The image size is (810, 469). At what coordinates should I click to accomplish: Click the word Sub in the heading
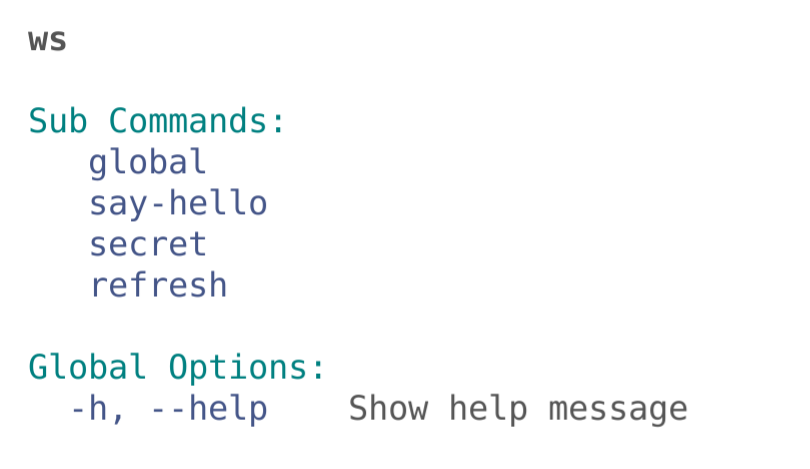[58, 122]
